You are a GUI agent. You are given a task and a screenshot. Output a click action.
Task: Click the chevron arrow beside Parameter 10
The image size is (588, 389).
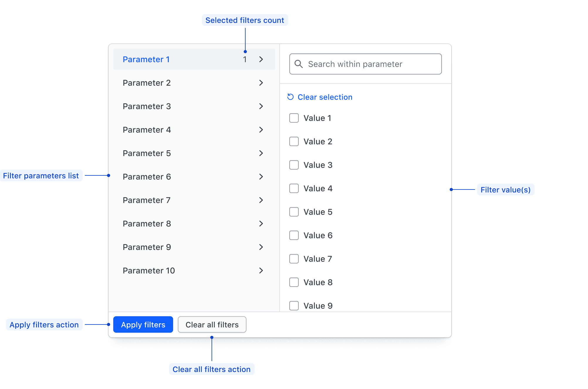[x=261, y=270]
